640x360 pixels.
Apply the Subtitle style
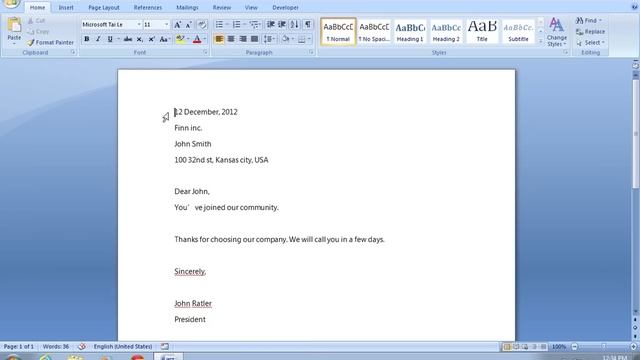click(x=518, y=31)
